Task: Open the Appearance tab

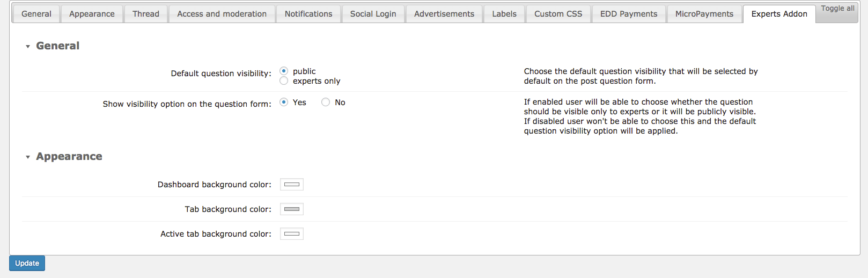Action: [92, 14]
